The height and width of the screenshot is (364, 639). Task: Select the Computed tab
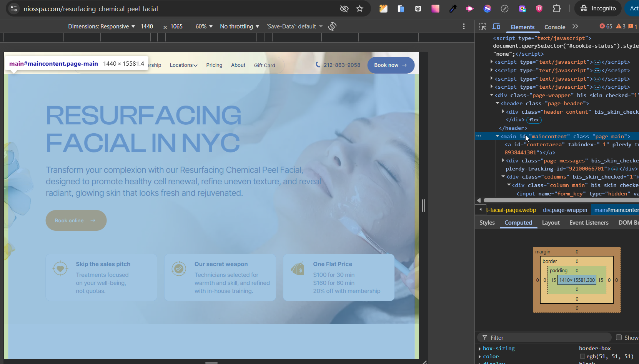[518, 223]
